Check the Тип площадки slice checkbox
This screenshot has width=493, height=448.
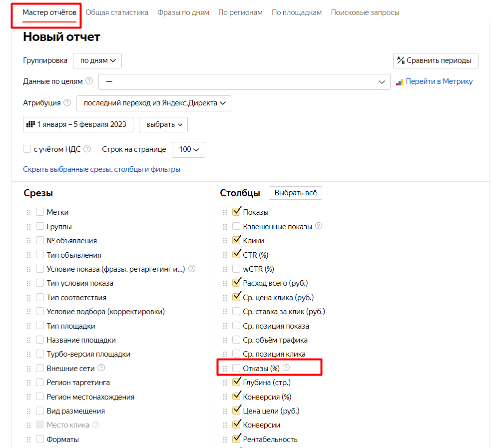tap(40, 326)
